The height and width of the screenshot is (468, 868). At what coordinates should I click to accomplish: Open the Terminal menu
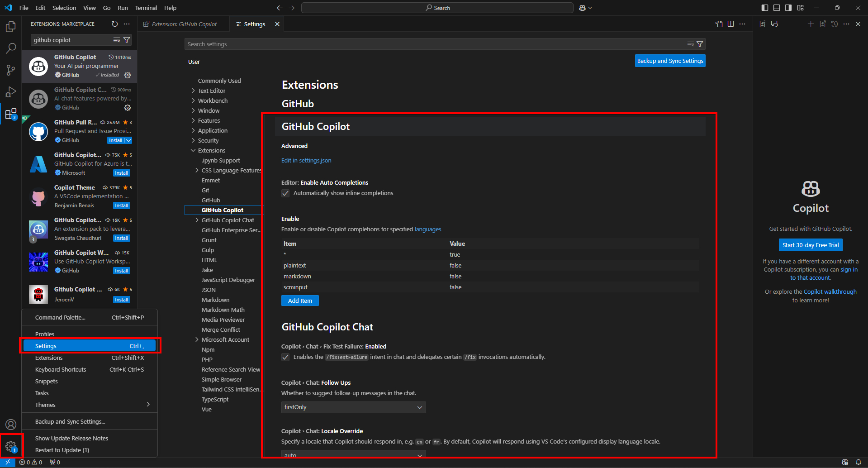[146, 8]
